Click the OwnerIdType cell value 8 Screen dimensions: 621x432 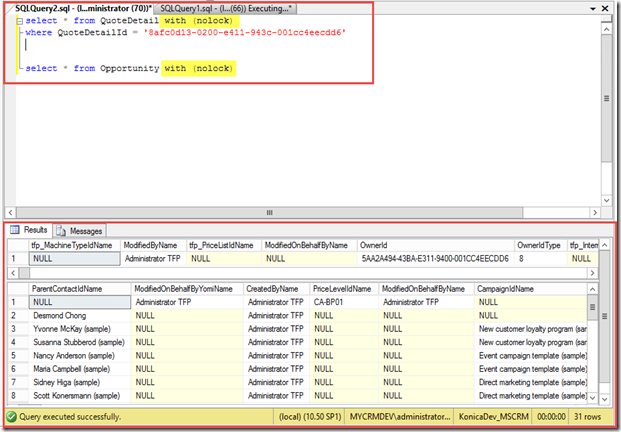[541, 259]
